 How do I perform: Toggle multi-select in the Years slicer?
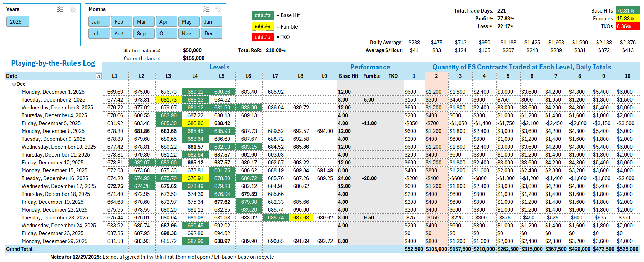pyautogui.click(x=60, y=9)
